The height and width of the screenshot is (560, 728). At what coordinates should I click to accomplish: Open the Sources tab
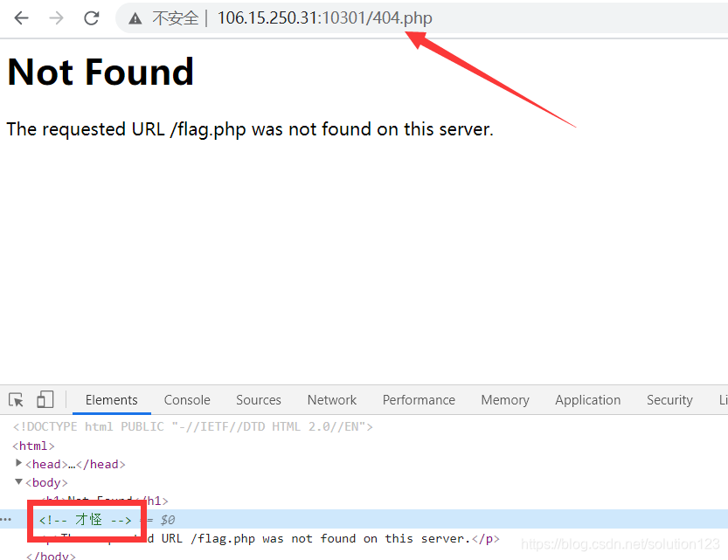[x=259, y=400]
